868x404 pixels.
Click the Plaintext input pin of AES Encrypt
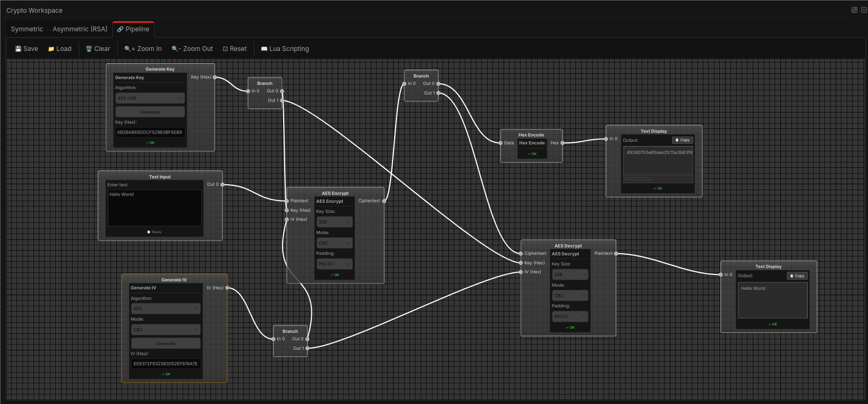287,201
